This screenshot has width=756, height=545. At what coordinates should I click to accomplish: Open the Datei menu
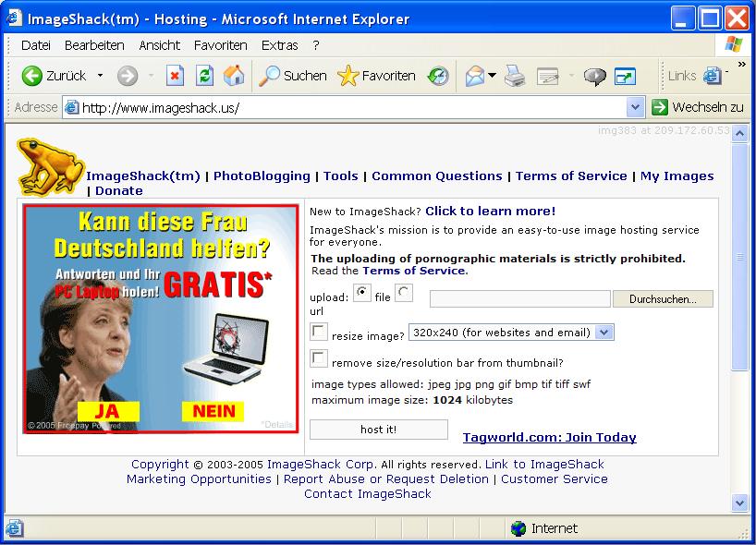[x=36, y=45]
